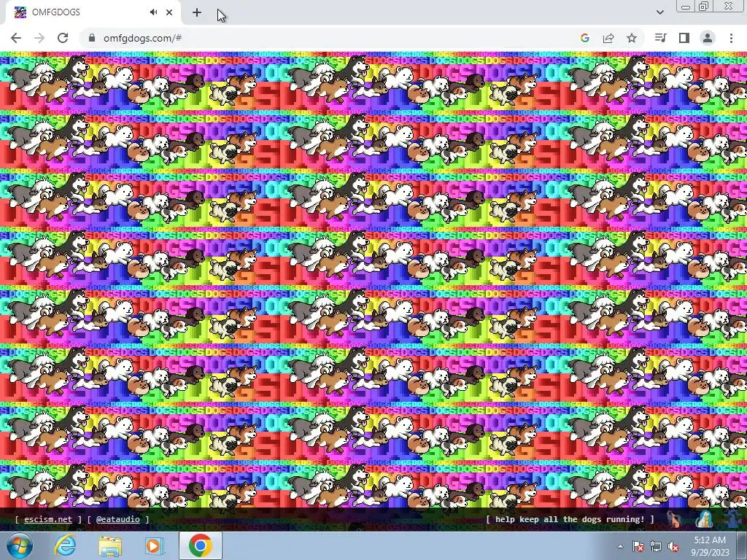Click the Chrome taskbar button
Image resolution: width=747 pixels, height=560 pixels.
tap(201, 545)
